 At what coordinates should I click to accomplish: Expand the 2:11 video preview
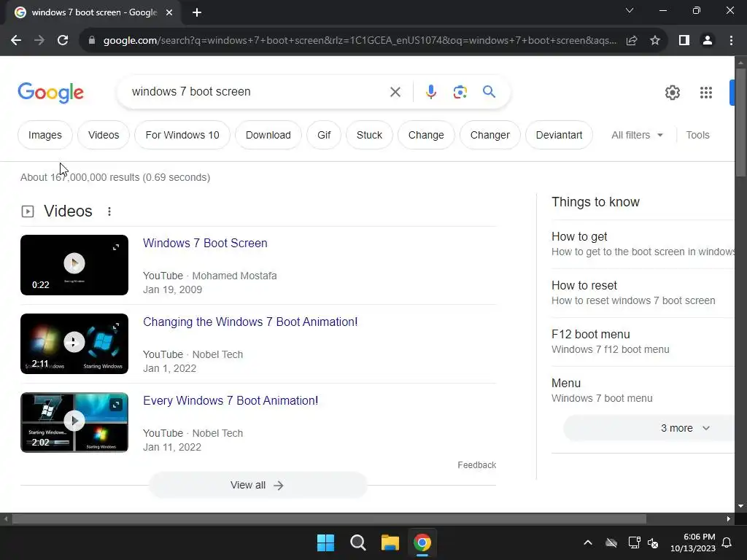(116, 326)
